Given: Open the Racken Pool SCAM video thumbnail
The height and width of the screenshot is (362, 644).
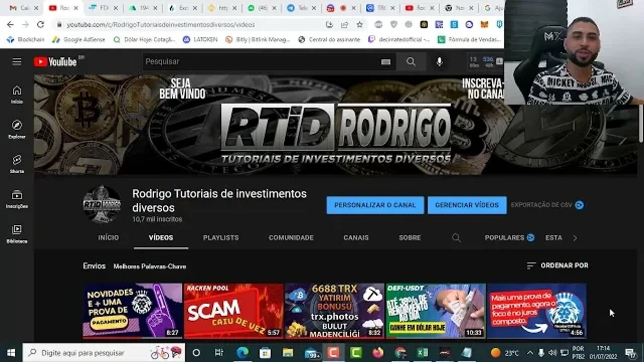Looking at the screenshot, I should click(233, 311).
